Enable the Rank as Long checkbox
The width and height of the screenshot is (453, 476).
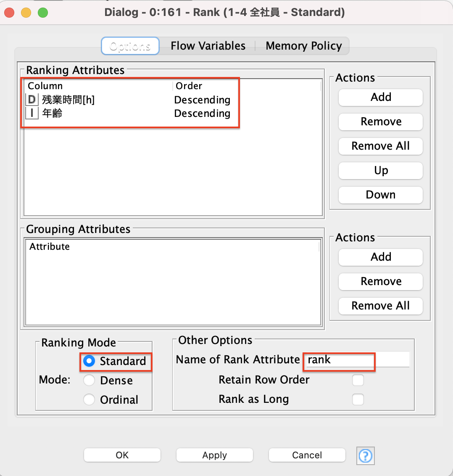(358, 399)
